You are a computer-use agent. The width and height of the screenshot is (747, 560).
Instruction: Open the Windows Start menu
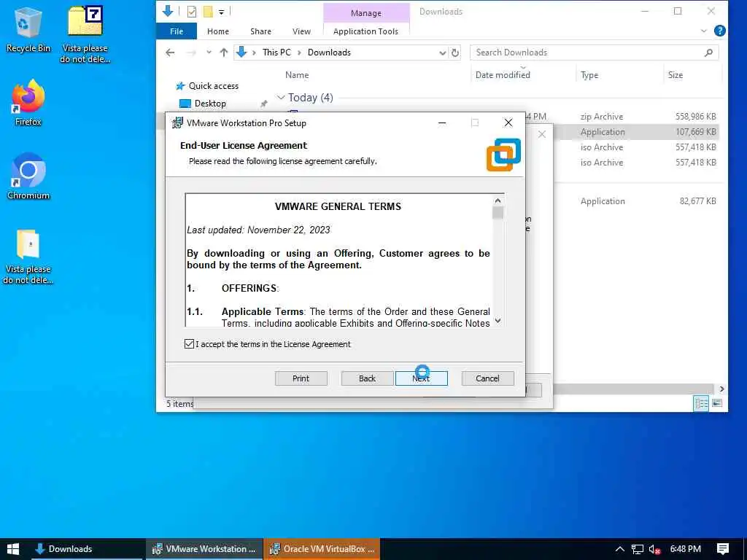click(13, 549)
